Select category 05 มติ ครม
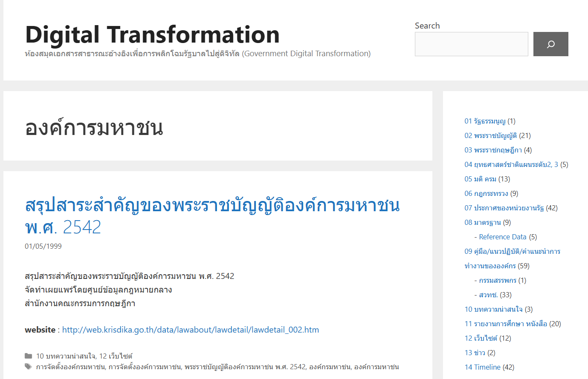 pyautogui.click(x=480, y=179)
